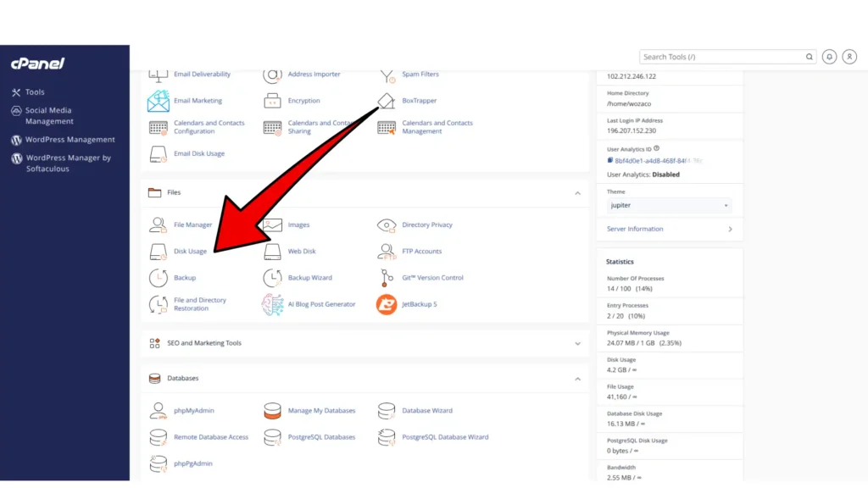
Task: Click the Images icon
Action: click(272, 225)
